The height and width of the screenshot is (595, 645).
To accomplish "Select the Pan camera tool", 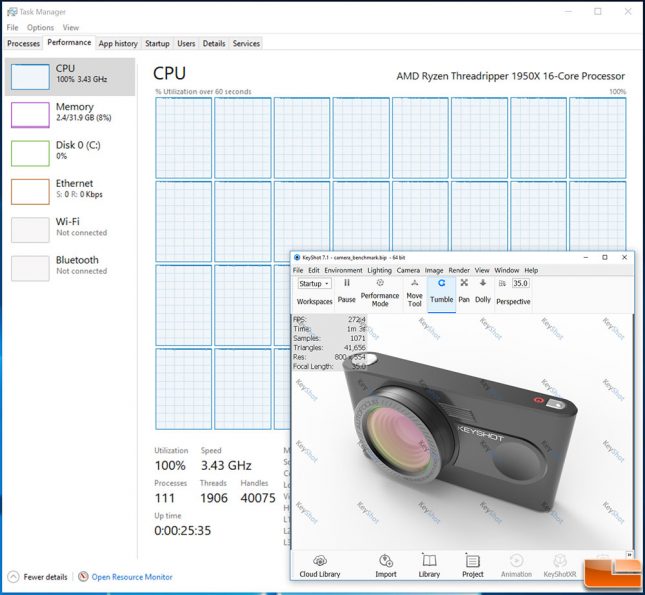I will coord(464,292).
